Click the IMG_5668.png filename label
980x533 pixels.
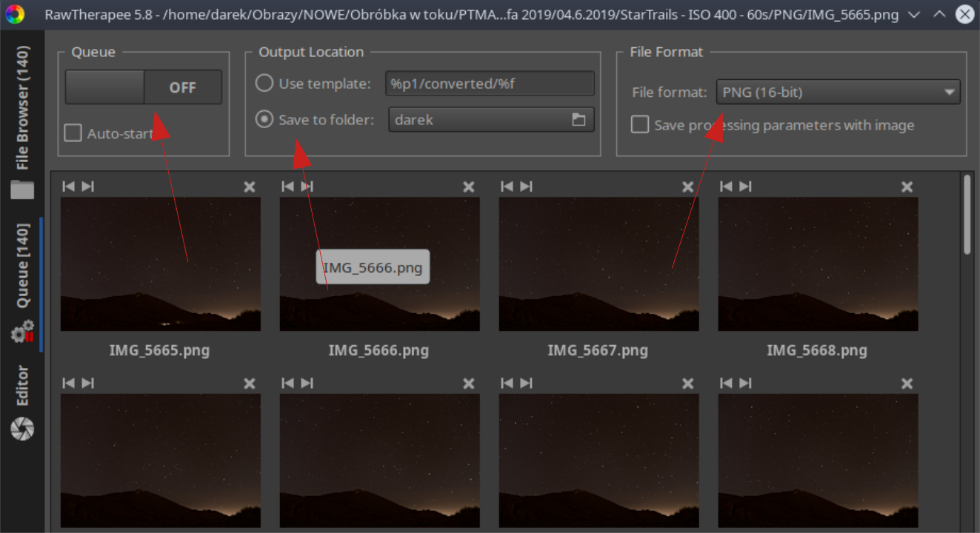pyautogui.click(x=817, y=351)
